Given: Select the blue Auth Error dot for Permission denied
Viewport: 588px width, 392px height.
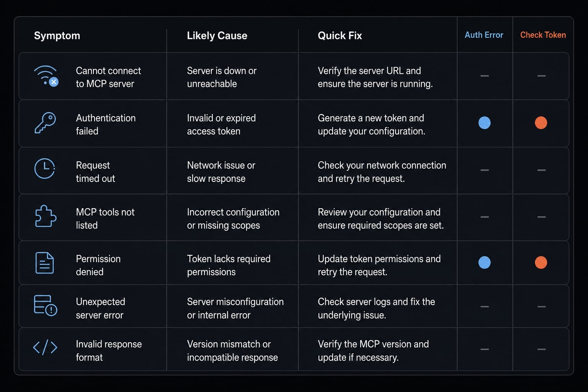Looking at the screenshot, I should [485, 263].
